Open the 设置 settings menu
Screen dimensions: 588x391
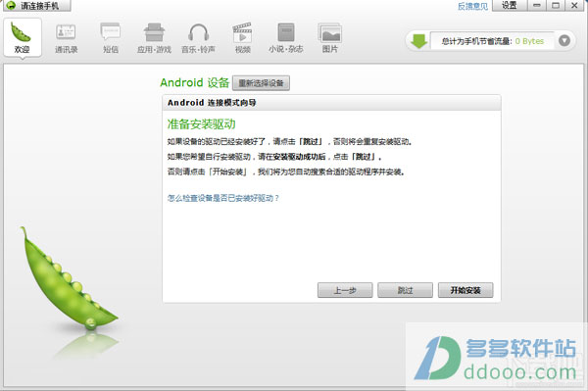(510, 5)
